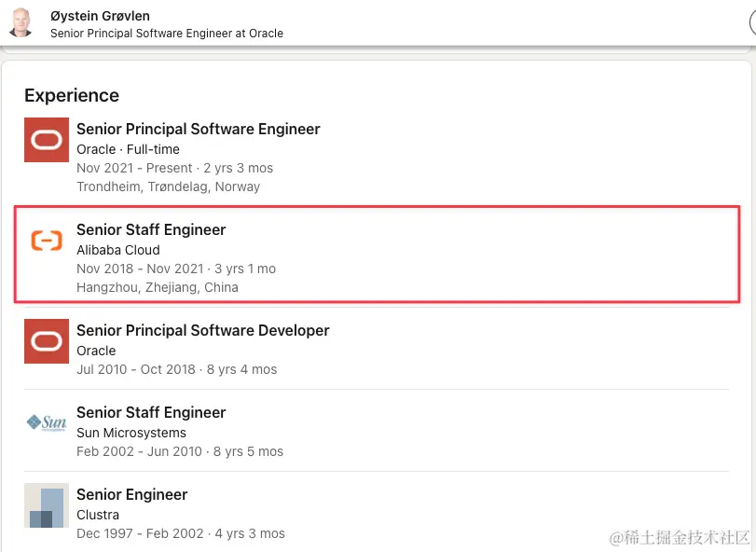The height and width of the screenshot is (552, 756).
Task: Click the Hangzhou, Zhejiang, China location text
Action: (158, 287)
